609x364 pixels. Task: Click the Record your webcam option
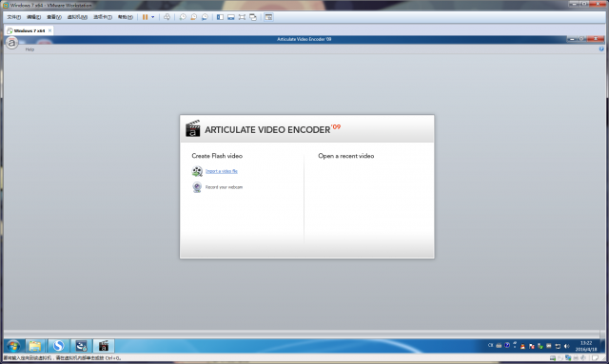pos(224,187)
